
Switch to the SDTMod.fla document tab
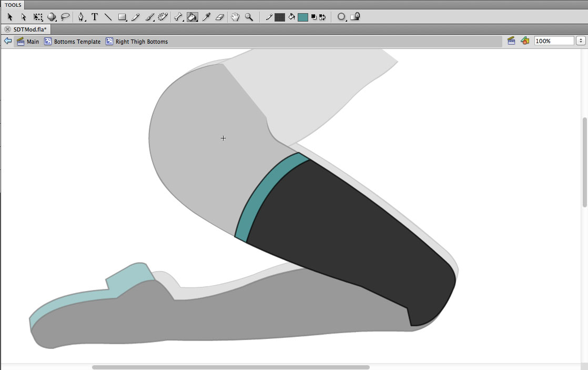(x=30, y=29)
